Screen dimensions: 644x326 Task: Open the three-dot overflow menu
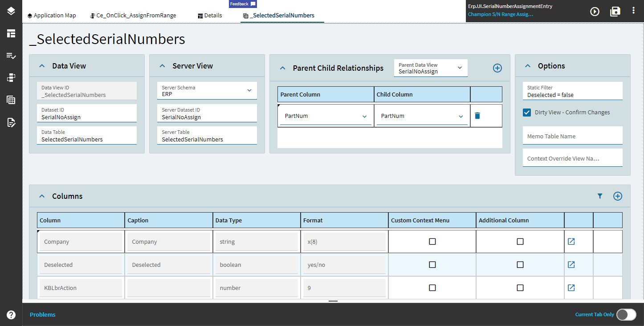click(x=633, y=11)
